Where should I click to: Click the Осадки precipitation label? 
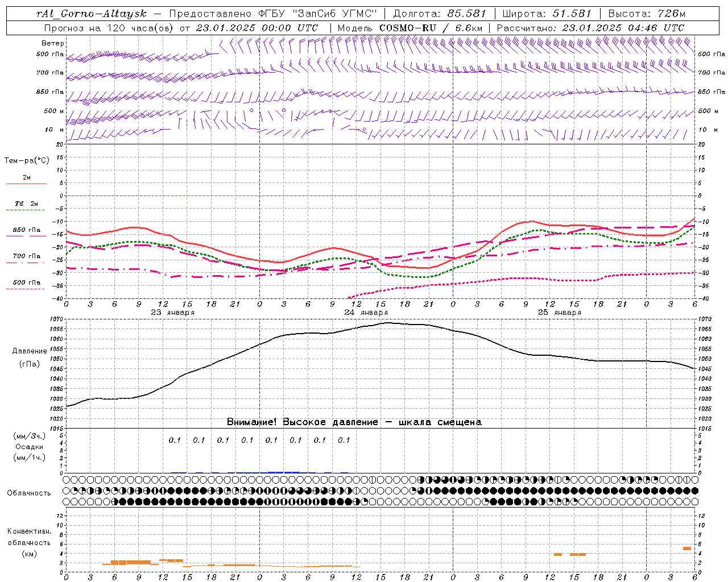[x=30, y=447]
